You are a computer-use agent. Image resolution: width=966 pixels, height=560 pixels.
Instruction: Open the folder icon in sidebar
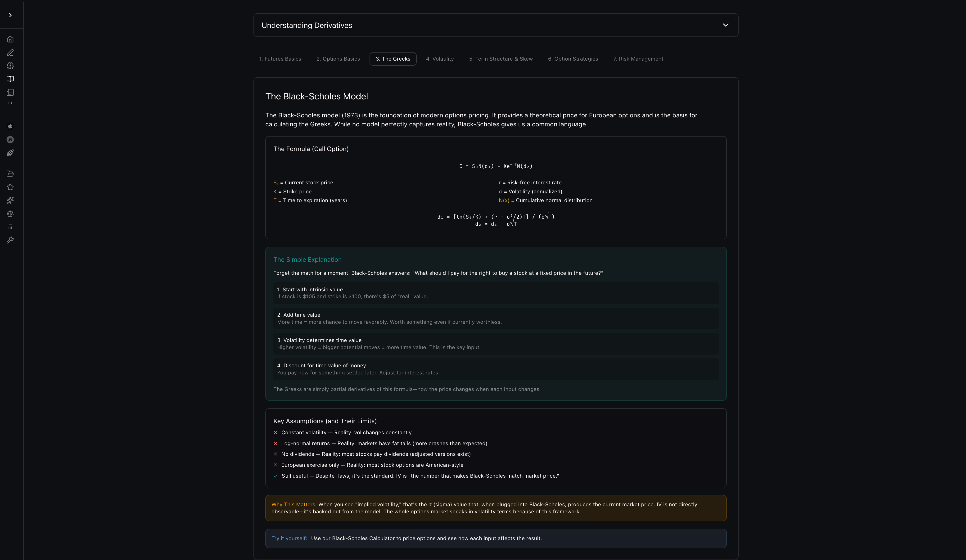coord(10,173)
